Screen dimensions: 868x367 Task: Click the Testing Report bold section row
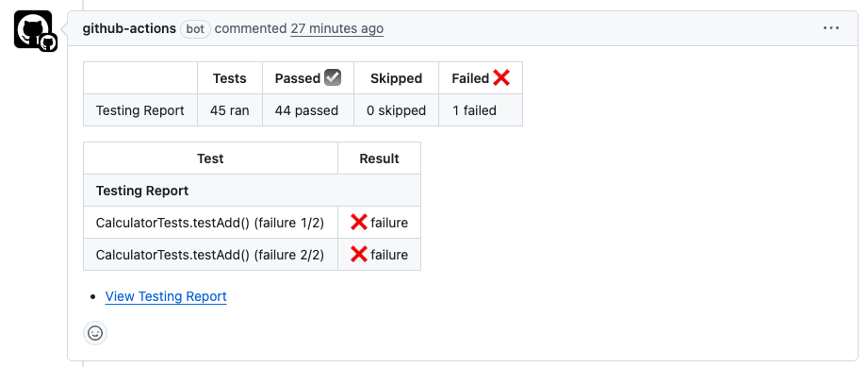click(252, 191)
